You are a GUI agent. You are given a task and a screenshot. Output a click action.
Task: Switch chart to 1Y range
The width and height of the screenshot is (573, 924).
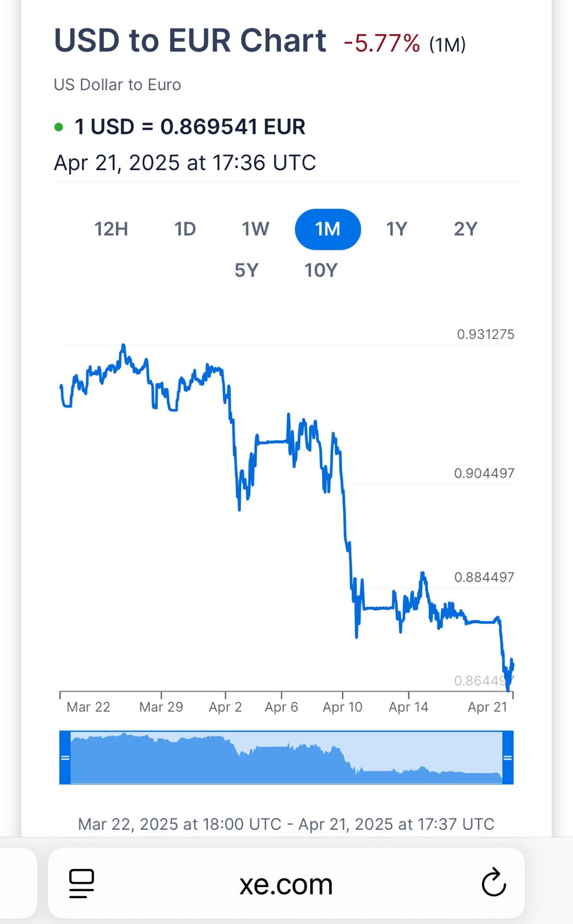[396, 229]
